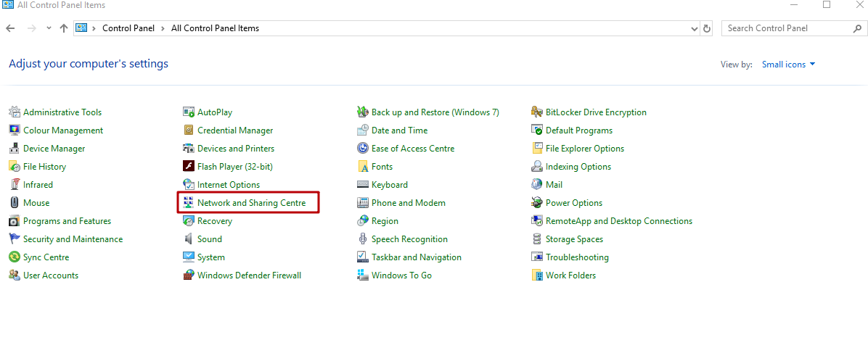Click All Control Panel Items breadcrumb

[x=216, y=28]
